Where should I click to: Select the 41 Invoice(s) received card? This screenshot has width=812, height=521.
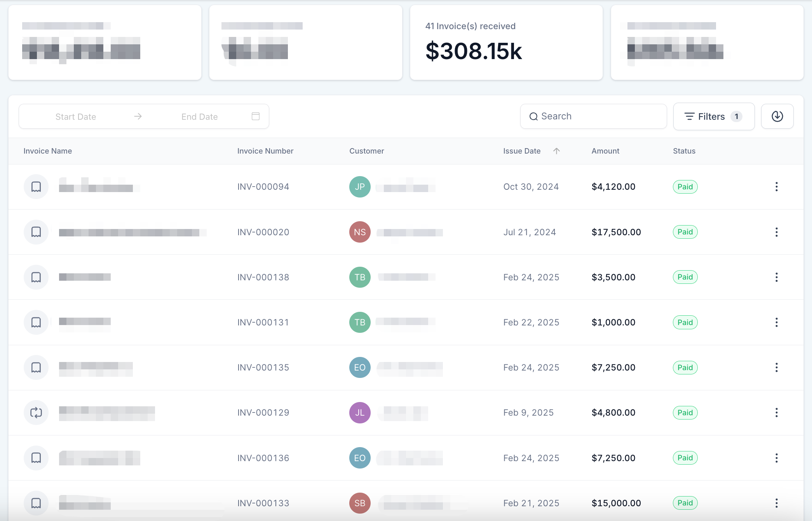tap(506, 43)
